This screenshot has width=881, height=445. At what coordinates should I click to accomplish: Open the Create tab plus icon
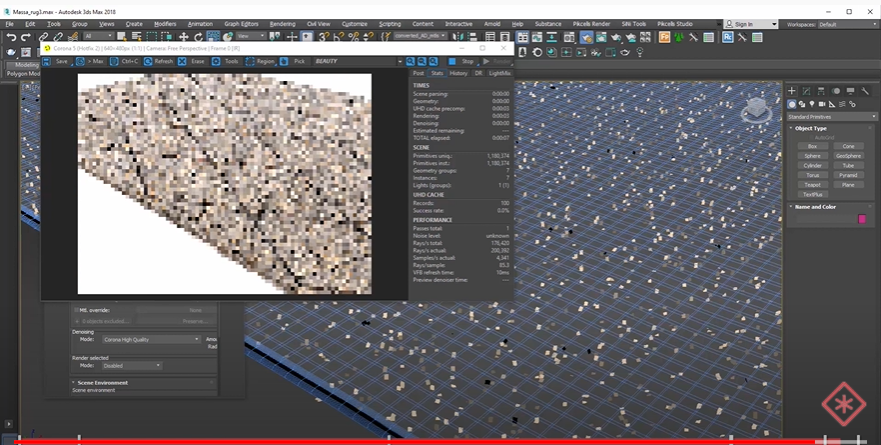(793, 91)
